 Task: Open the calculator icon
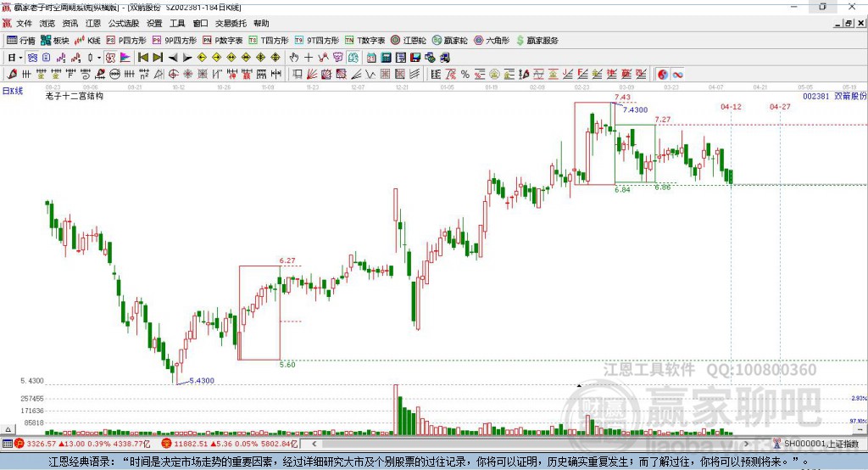point(386,58)
